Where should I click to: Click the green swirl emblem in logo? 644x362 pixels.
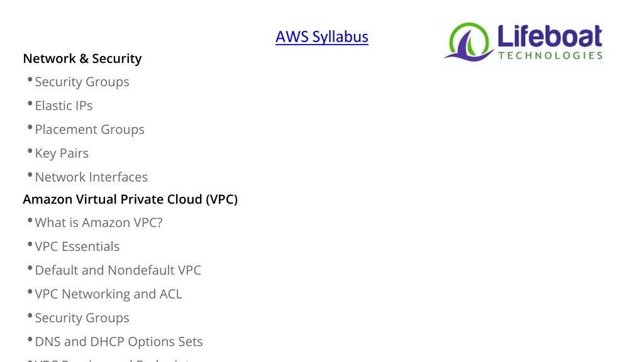click(469, 42)
